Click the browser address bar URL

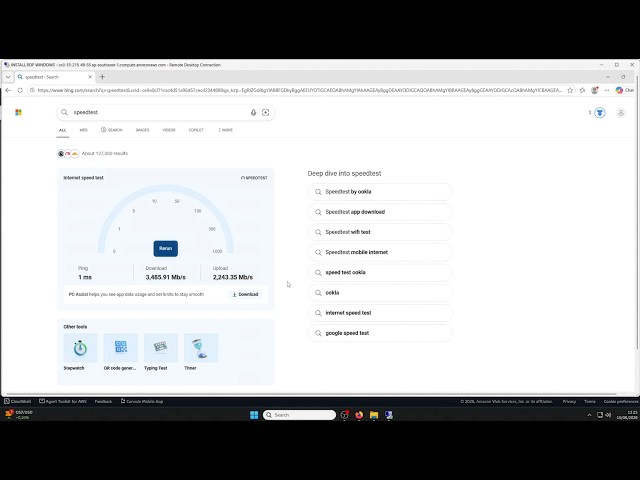click(300, 90)
